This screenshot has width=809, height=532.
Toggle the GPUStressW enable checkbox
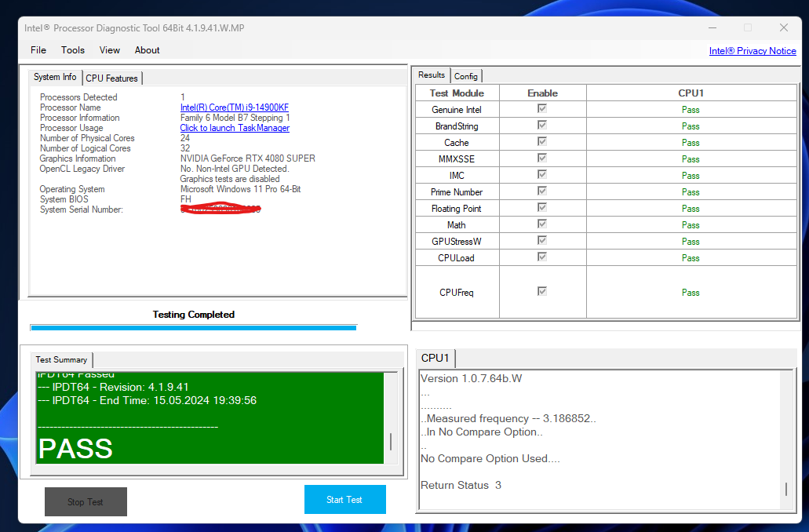click(x=541, y=240)
